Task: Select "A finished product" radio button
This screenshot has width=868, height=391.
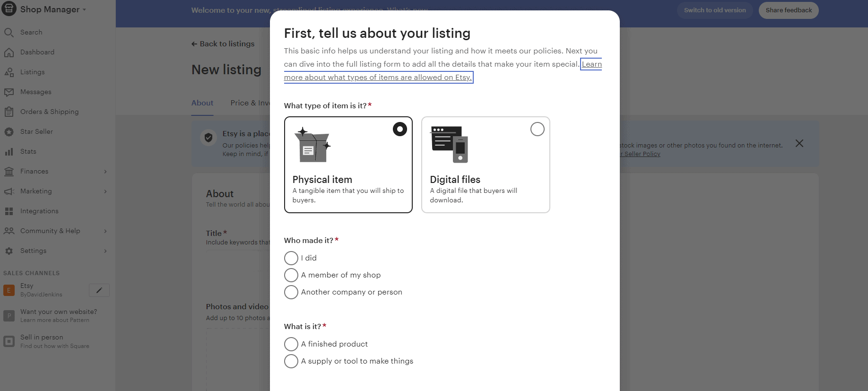Action: tap(291, 344)
